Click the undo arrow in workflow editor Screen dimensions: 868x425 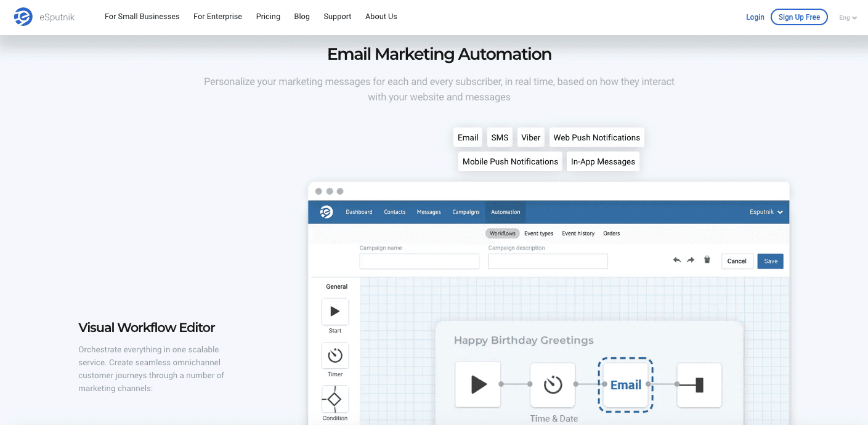[677, 260]
